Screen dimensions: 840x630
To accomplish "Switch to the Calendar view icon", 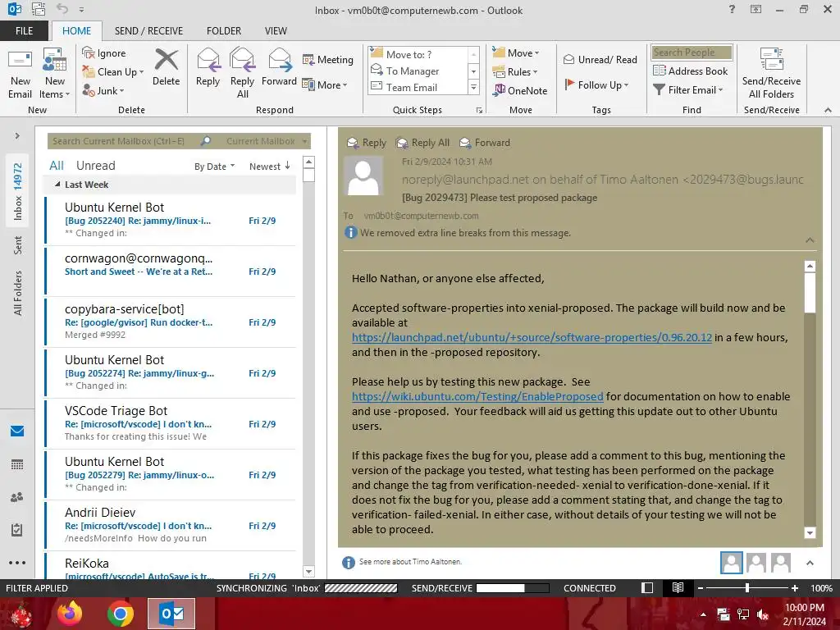I will click(x=17, y=464).
